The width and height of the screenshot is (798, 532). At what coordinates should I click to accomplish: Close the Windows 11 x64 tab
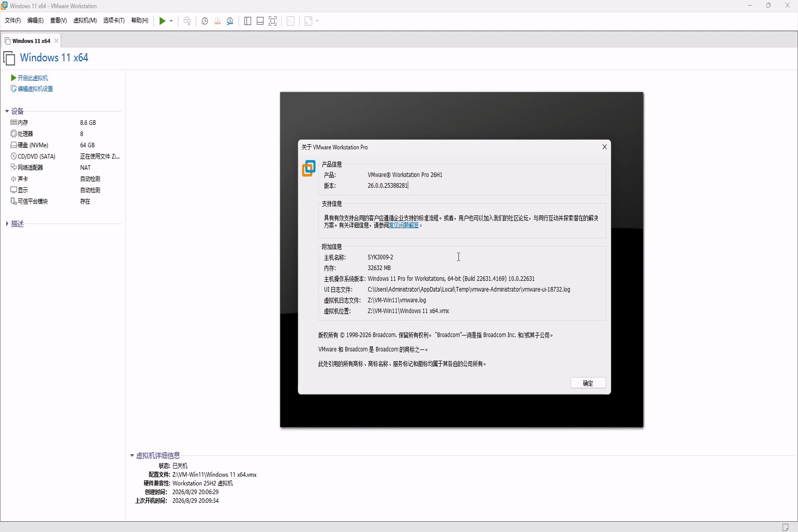point(56,41)
